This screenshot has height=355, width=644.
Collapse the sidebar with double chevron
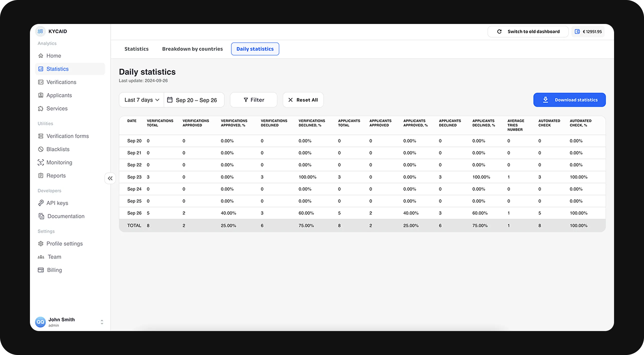point(110,178)
